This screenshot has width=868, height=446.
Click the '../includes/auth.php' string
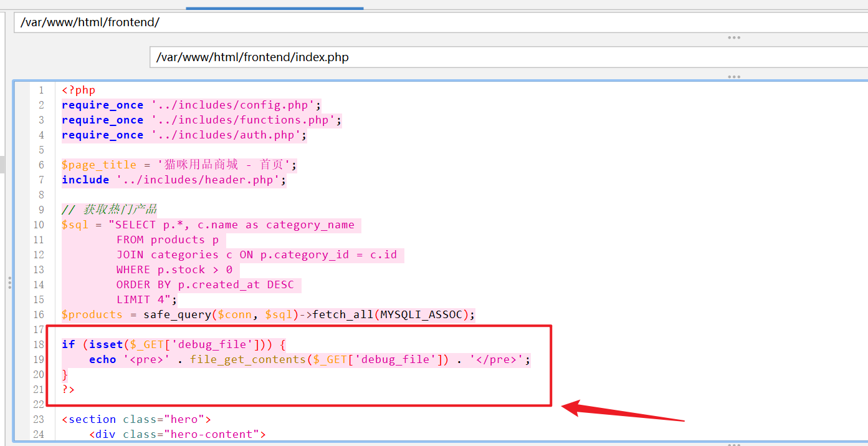229,135
